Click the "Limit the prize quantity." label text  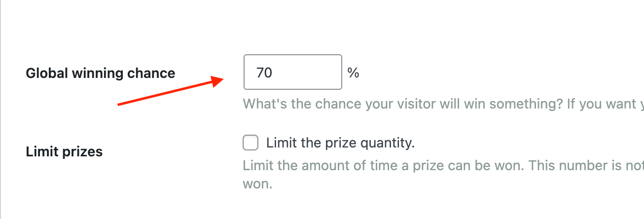point(340,144)
